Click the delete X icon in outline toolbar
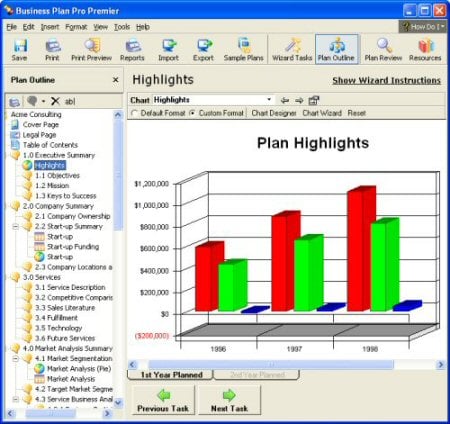Image resolution: width=450 pixels, height=424 pixels. tap(55, 101)
